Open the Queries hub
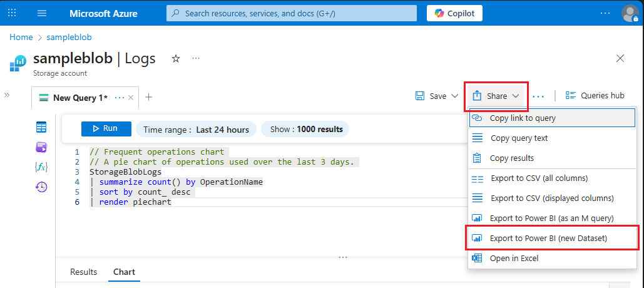Screen dimensions: 644x288 [x=595, y=96]
